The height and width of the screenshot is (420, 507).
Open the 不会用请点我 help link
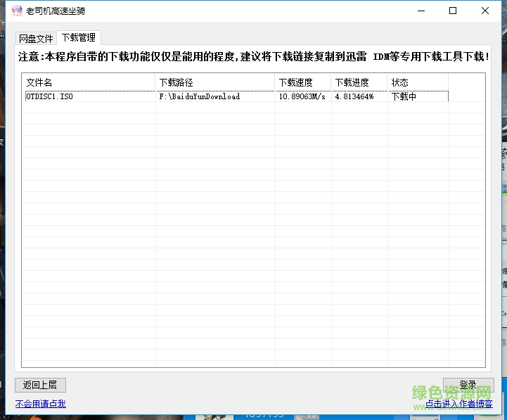click(40, 404)
